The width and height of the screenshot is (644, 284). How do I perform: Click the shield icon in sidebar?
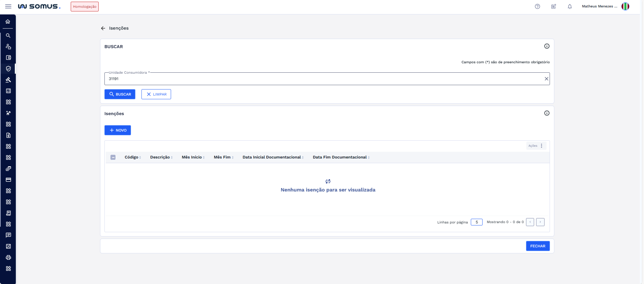coord(8,69)
